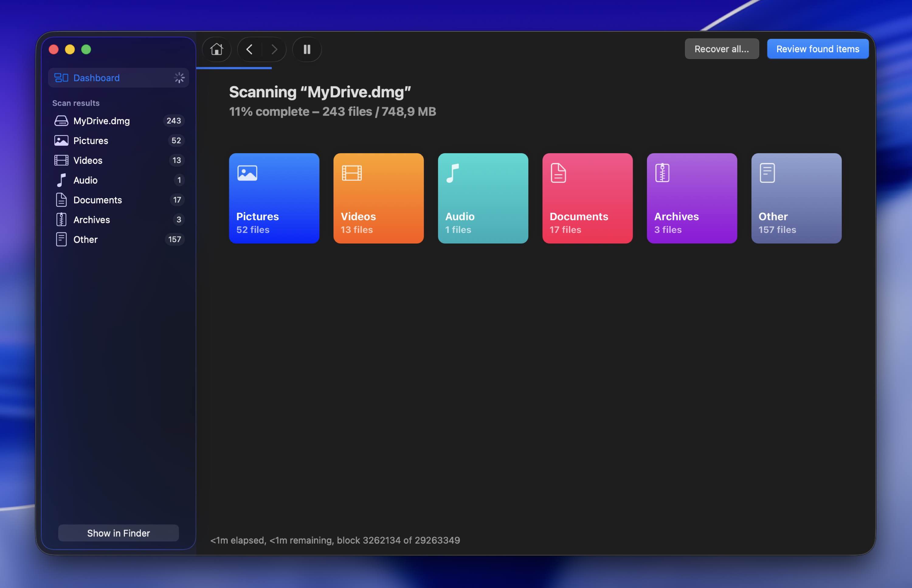Select Videos in the sidebar

[x=118, y=160]
